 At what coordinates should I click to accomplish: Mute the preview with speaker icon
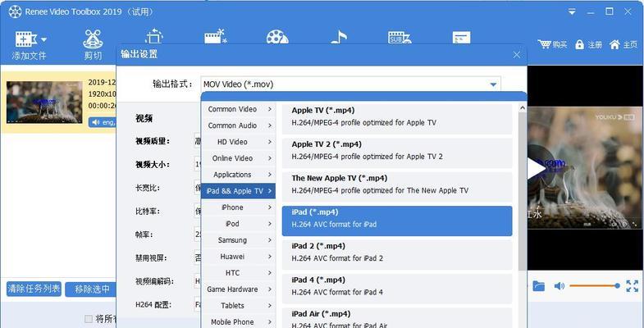tap(559, 285)
